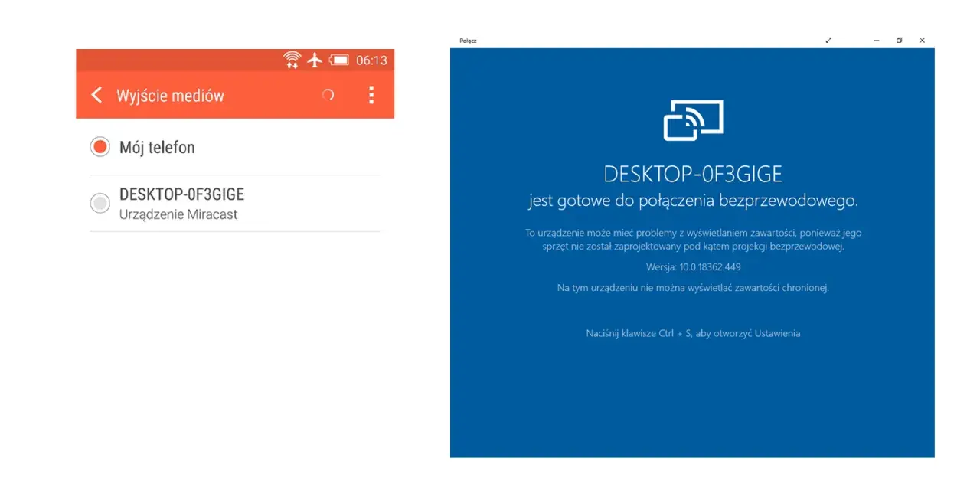The height and width of the screenshot is (490, 980).
Task: Select the Mój telefon radio button
Action: tap(100, 147)
